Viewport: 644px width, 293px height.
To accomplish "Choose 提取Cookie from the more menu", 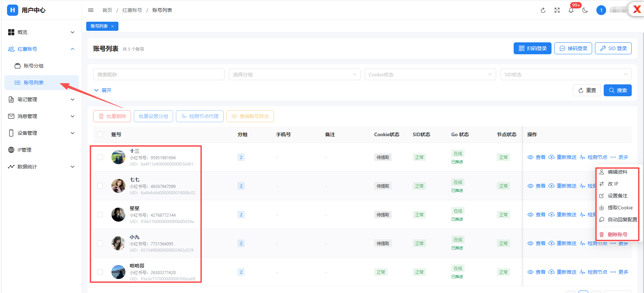I will coord(617,208).
